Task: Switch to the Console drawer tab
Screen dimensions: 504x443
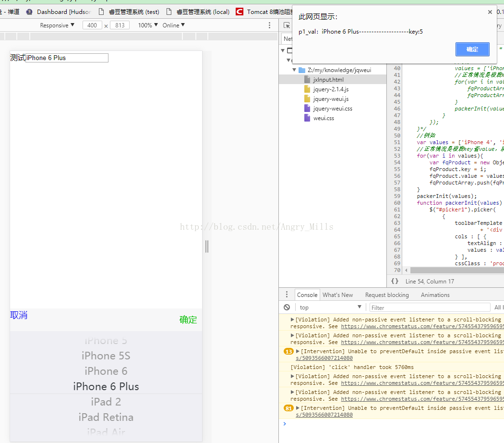Action: (307, 295)
